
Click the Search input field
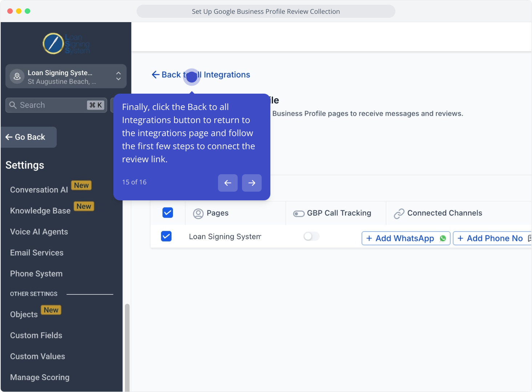56,105
